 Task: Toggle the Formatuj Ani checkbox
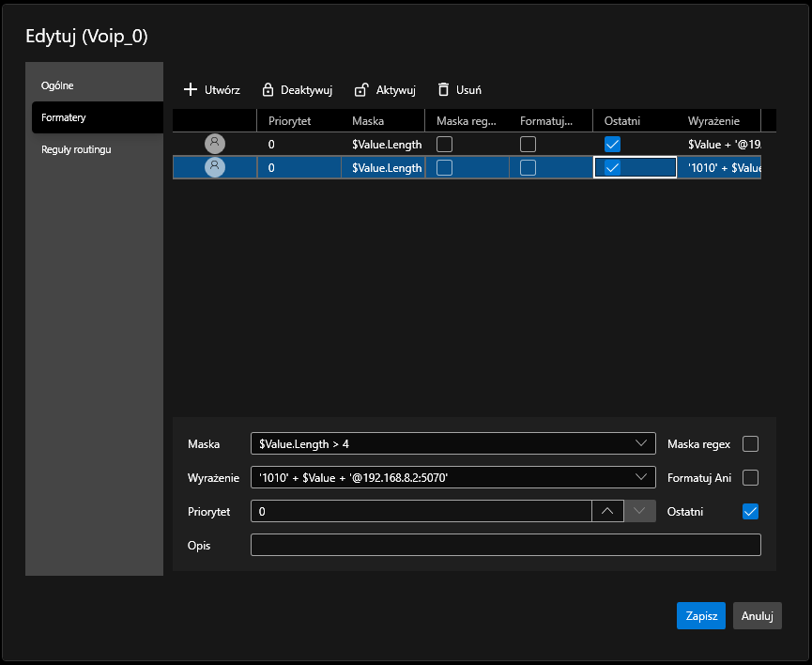click(750, 478)
